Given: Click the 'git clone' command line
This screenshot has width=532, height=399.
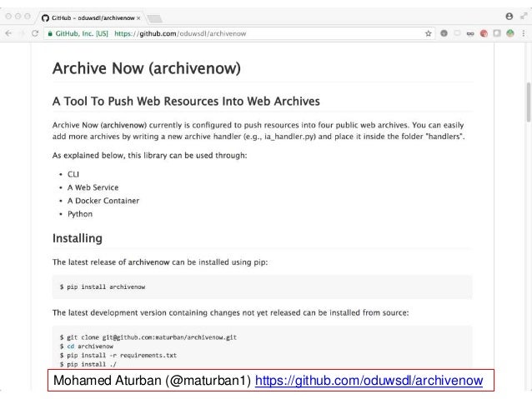Looking at the screenshot, I should coord(148,337).
